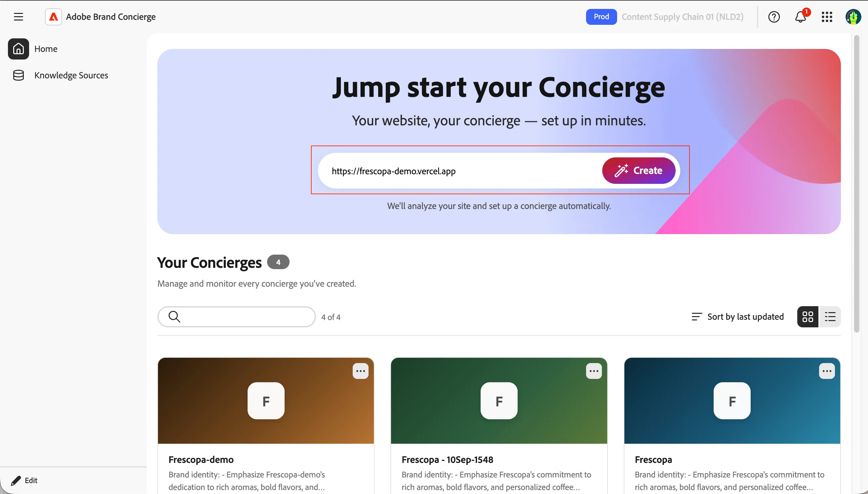Open the Frescopa-demo concierge title

[x=201, y=459]
